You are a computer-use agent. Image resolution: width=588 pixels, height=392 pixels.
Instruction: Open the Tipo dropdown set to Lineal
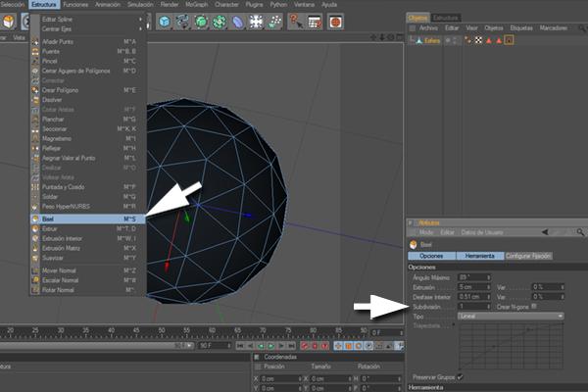click(x=511, y=317)
